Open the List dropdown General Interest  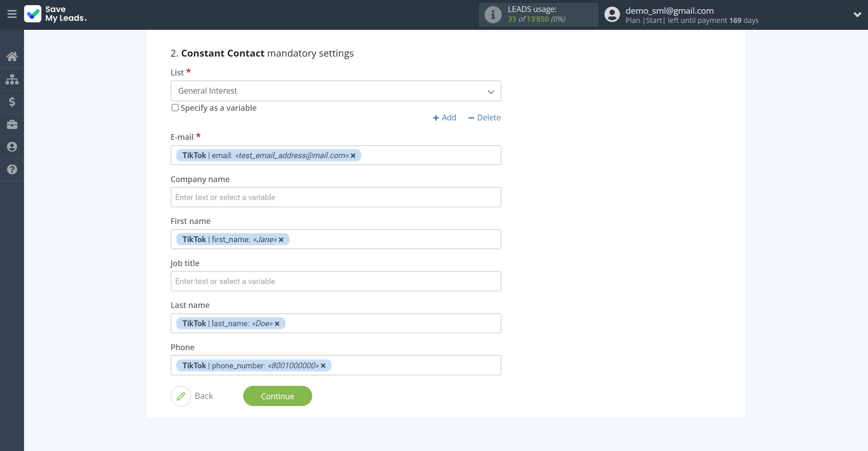point(336,91)
